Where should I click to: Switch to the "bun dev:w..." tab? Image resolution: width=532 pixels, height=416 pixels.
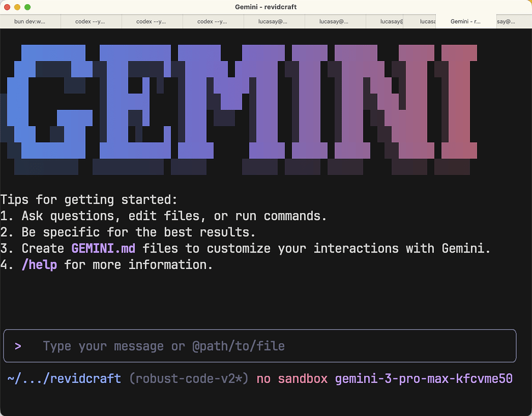[30, 21]
